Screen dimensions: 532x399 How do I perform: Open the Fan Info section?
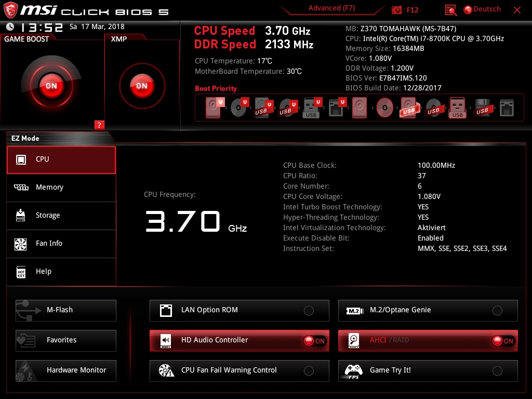tap(61, 244)
